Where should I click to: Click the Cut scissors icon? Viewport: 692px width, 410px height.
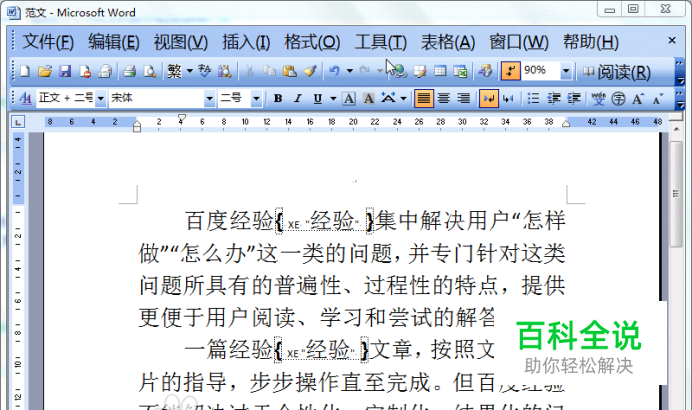pyautogui.click(x=249, y=71)
